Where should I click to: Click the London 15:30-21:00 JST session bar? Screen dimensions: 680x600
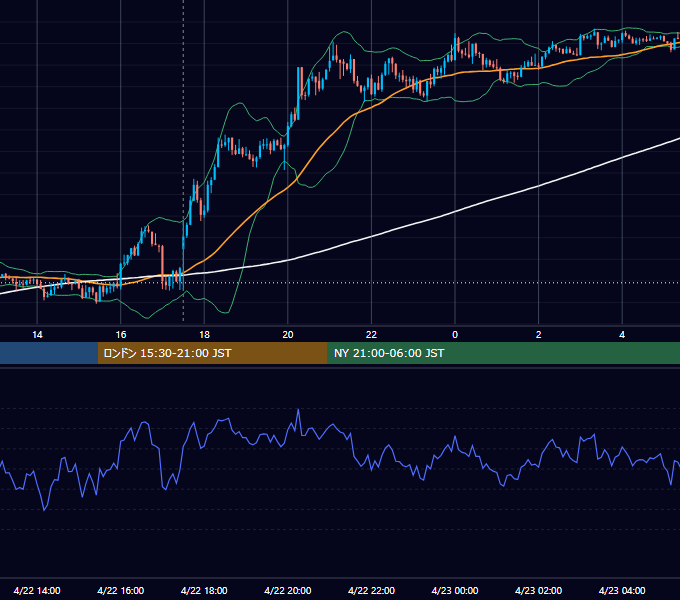coord(212,353)
